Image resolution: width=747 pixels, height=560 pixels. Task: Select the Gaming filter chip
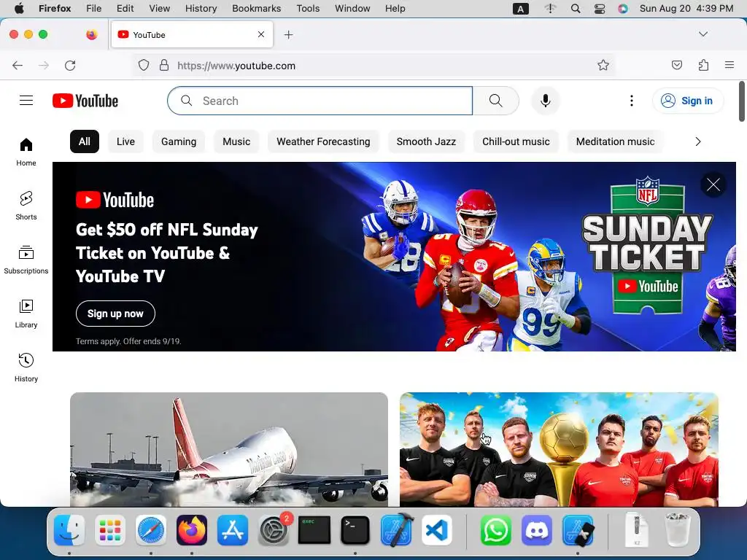(x=179, y=141)
